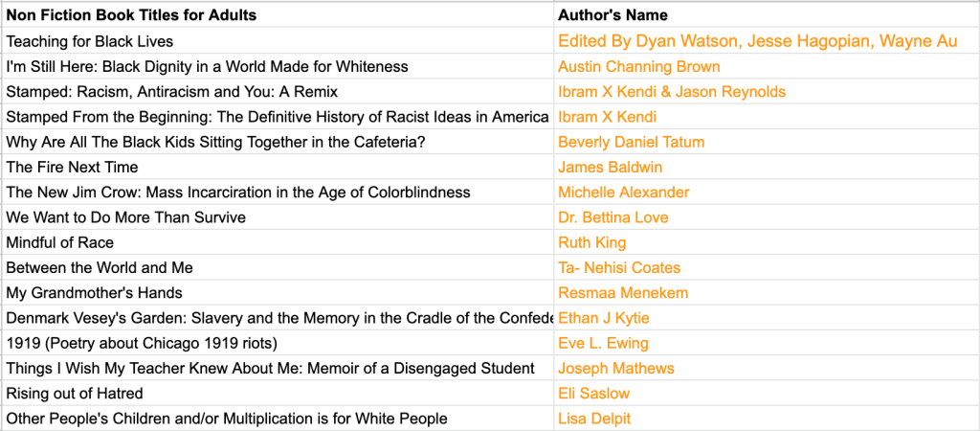Click the Eve L. Ewing link

(x=603, y=343)
